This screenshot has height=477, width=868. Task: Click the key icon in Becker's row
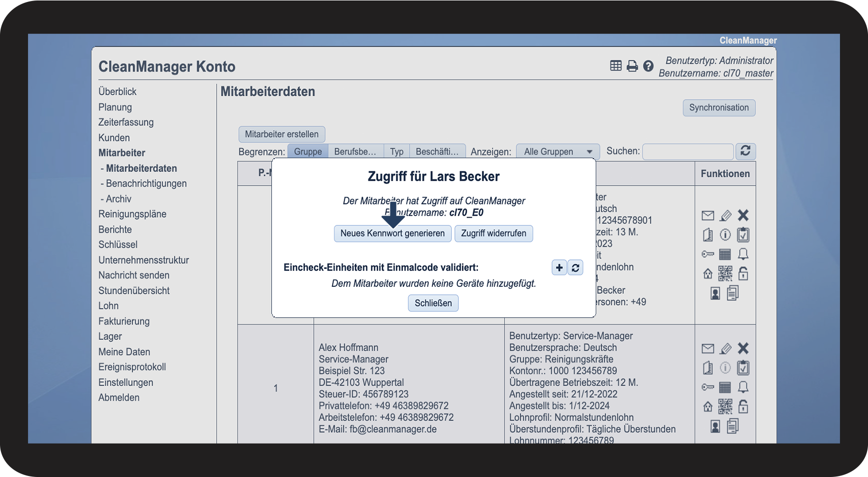click(707, 254)
